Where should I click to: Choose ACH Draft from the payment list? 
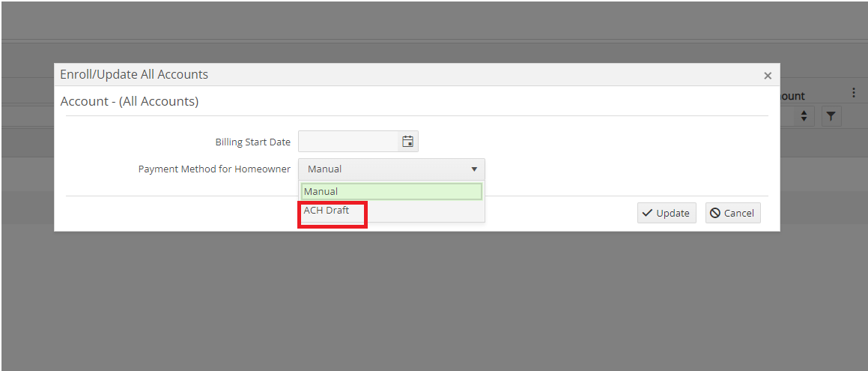[x=392, y=211]
